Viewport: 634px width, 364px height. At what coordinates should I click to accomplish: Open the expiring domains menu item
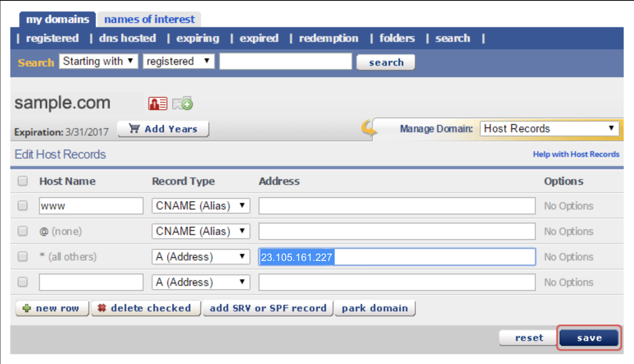(x=198, y=38)
